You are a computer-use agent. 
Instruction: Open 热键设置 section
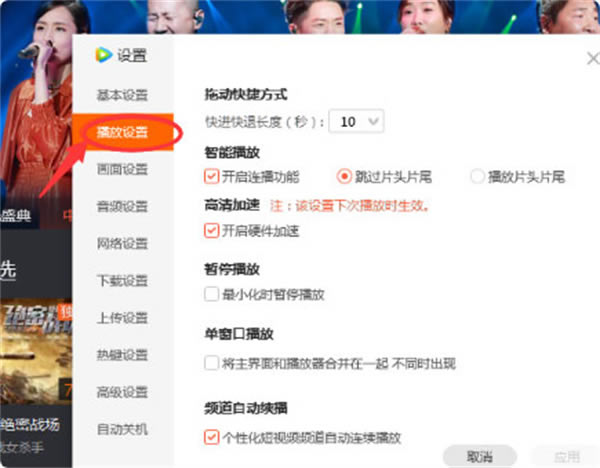(x=122, y=355)
